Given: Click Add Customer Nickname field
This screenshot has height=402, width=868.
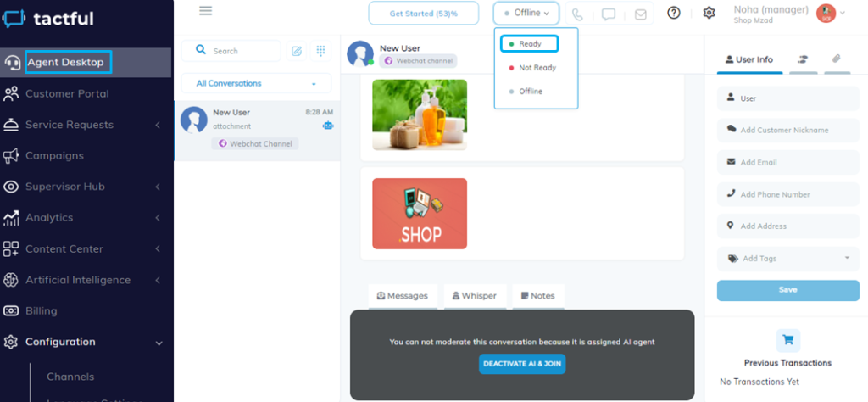Looking at the screenshot, I should [787, 130].
